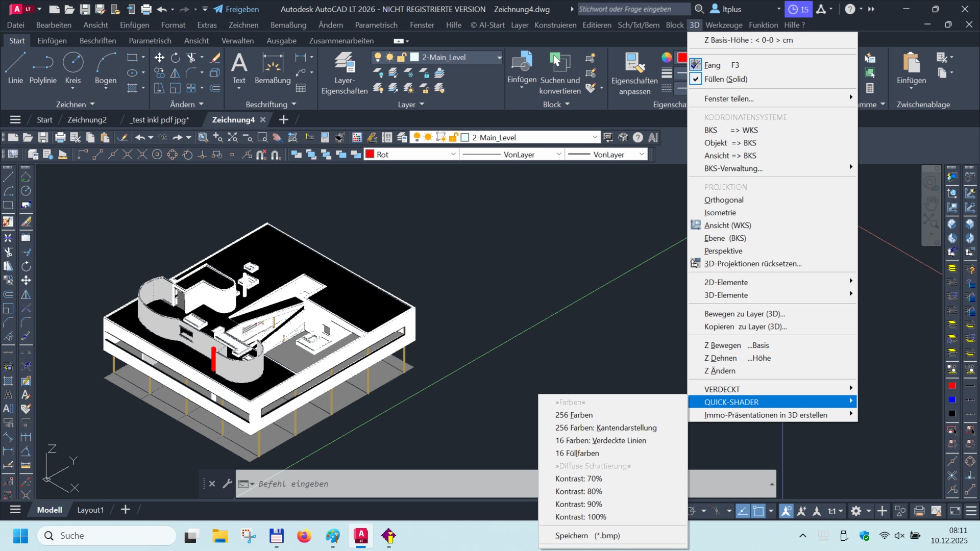Click Speichern (*.bmp) entry
Viewport: 980px width, 551px height.
587,536
